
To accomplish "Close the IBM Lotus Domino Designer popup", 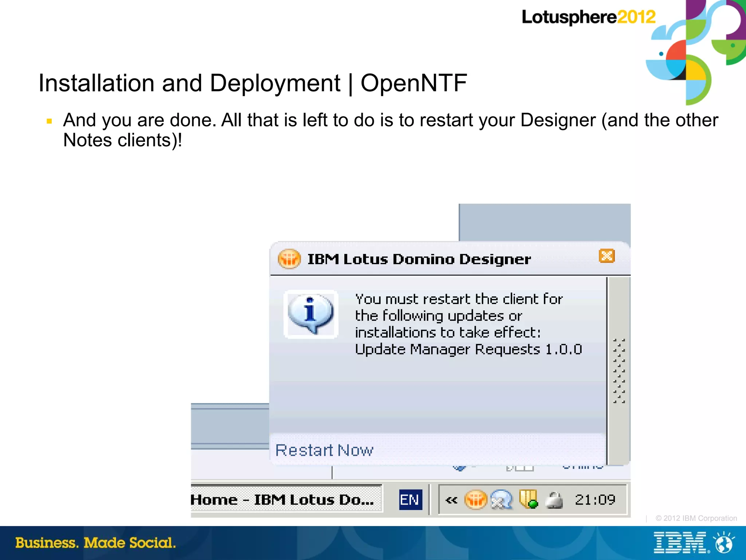I will (607, 256).
